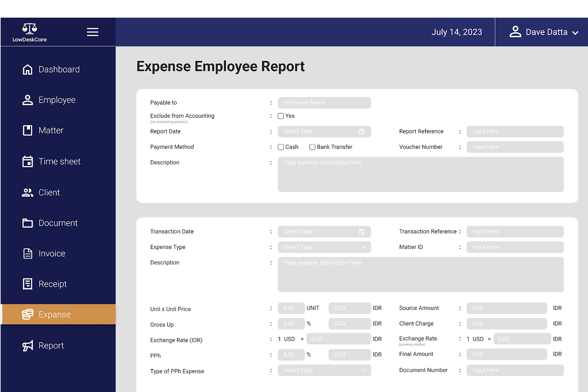Click the Time sheet calendar icon

click(x=28, y=162)
